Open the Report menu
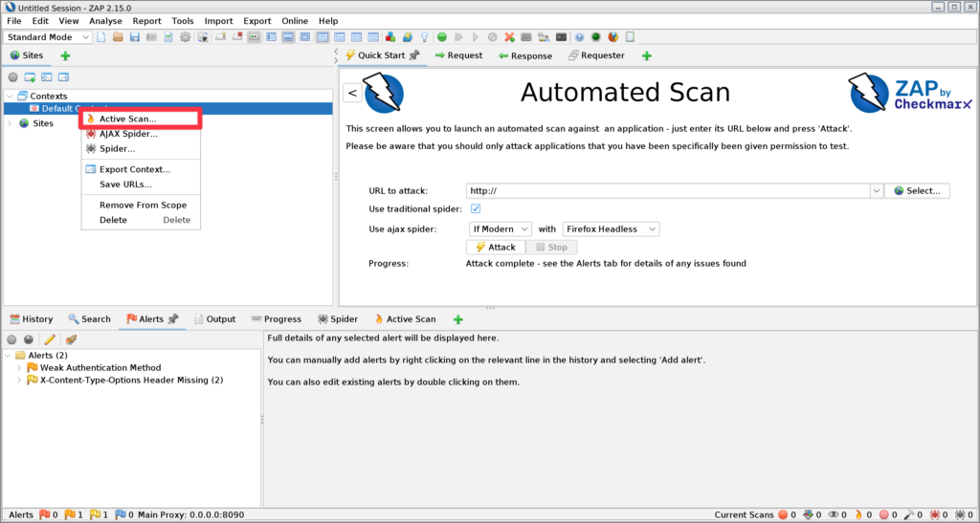Image resolution: width=980 pixels, height=523 pixels. tap(146, 21)
